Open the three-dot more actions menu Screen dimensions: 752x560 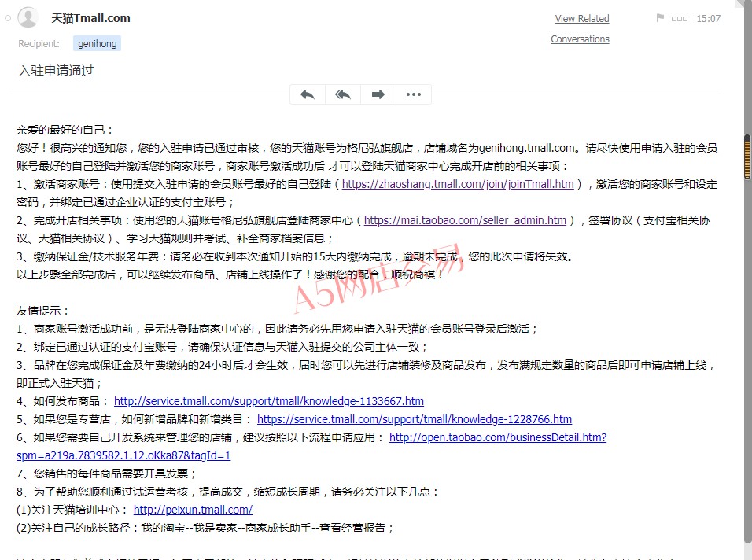coord(414,94)
